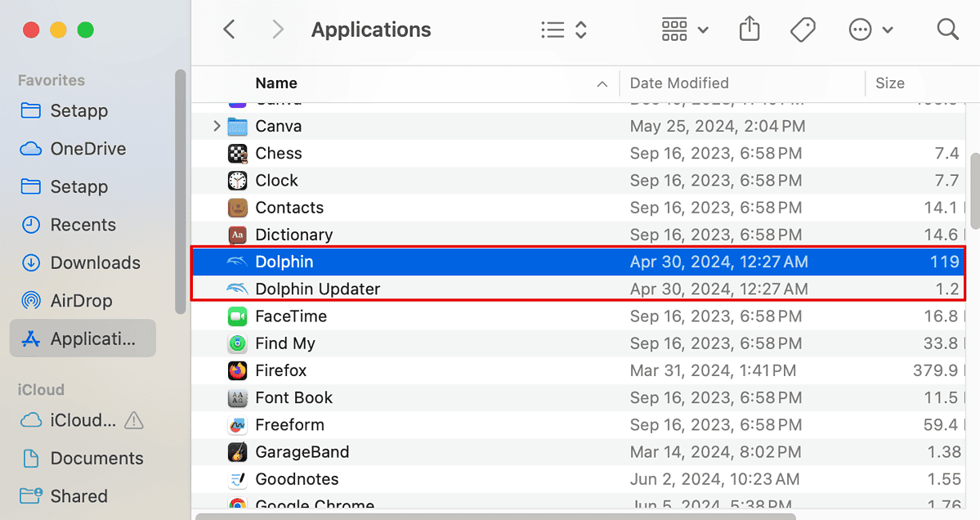The width and height of the screenshot is (980, 520).
Task: Click the Firefox app icon
Action: (x=237, y=370)
